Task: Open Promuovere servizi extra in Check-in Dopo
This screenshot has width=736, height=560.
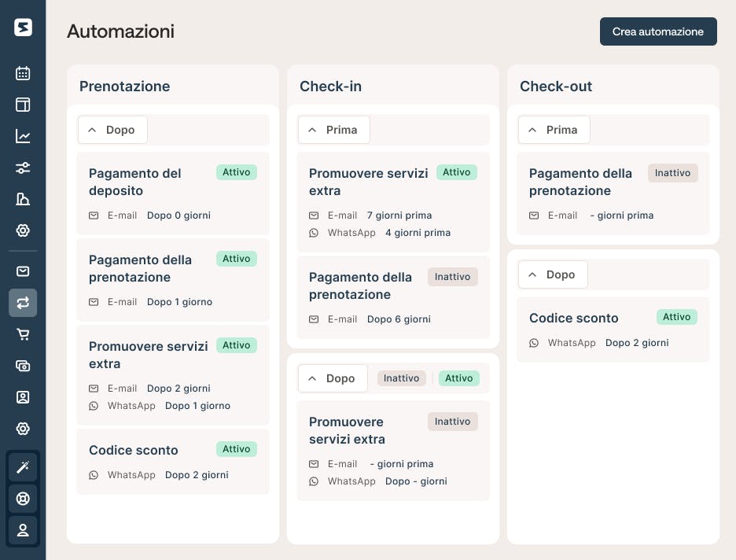Action: (393, 451)
